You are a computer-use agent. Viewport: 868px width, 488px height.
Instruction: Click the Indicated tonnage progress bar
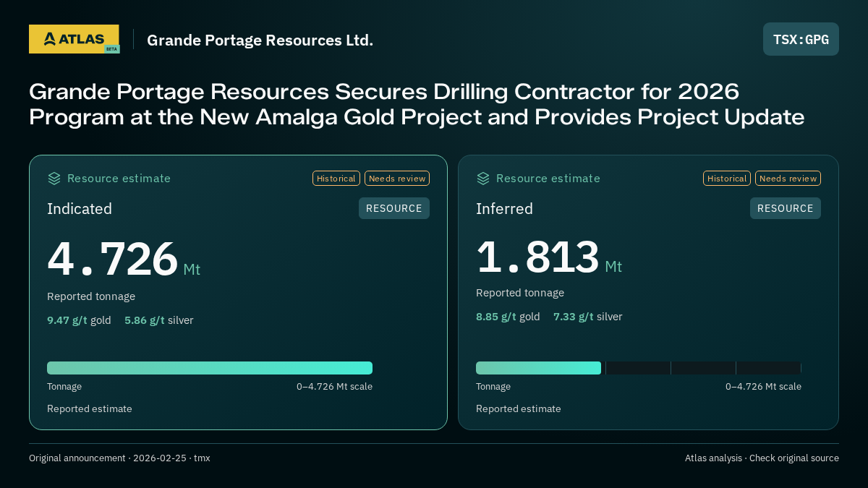[x=210, y=368]
